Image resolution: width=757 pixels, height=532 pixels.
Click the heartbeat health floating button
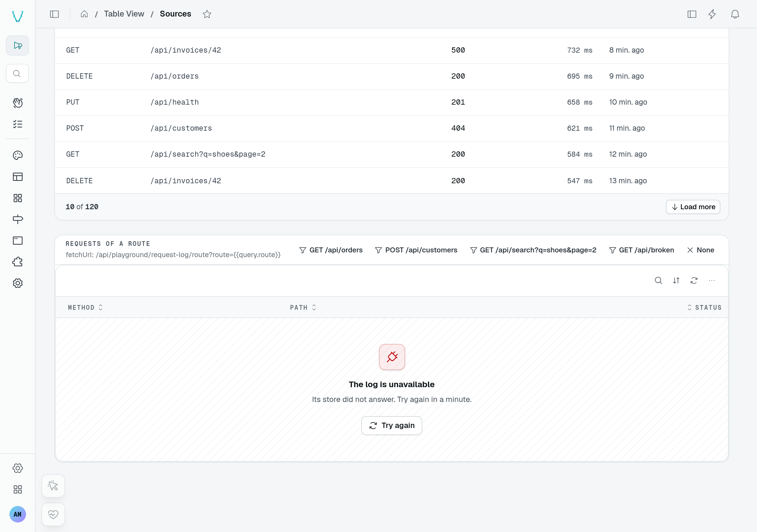click(x=53, y=514)
